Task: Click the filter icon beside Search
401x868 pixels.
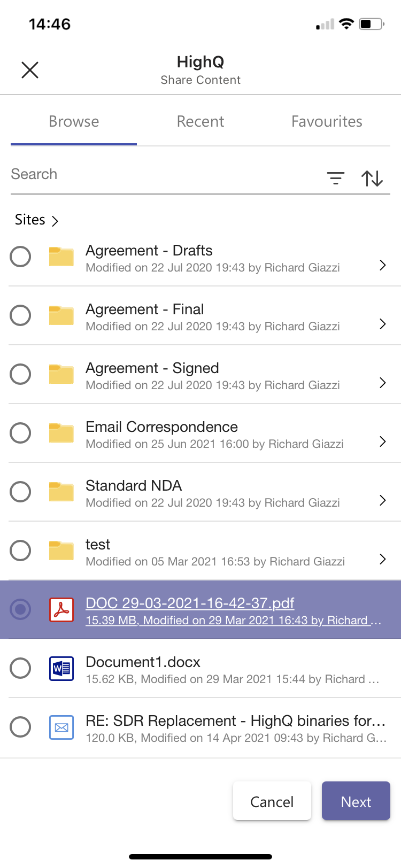Action: tap(336, 178)
